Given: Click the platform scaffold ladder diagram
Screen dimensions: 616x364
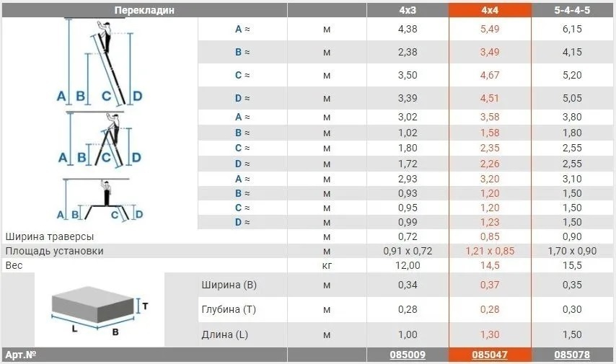Looking at the screenshot, I should 100,200.
